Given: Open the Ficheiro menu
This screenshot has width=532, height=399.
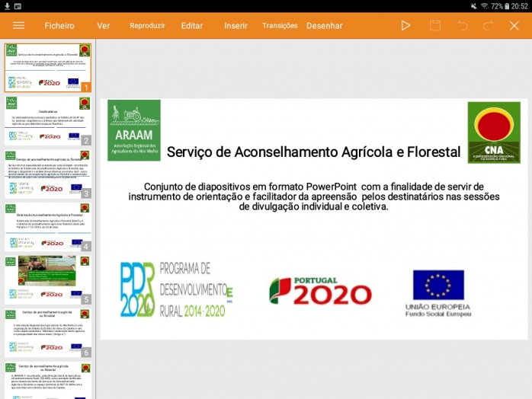Looking at the screenshot, I should coord(59,25).
